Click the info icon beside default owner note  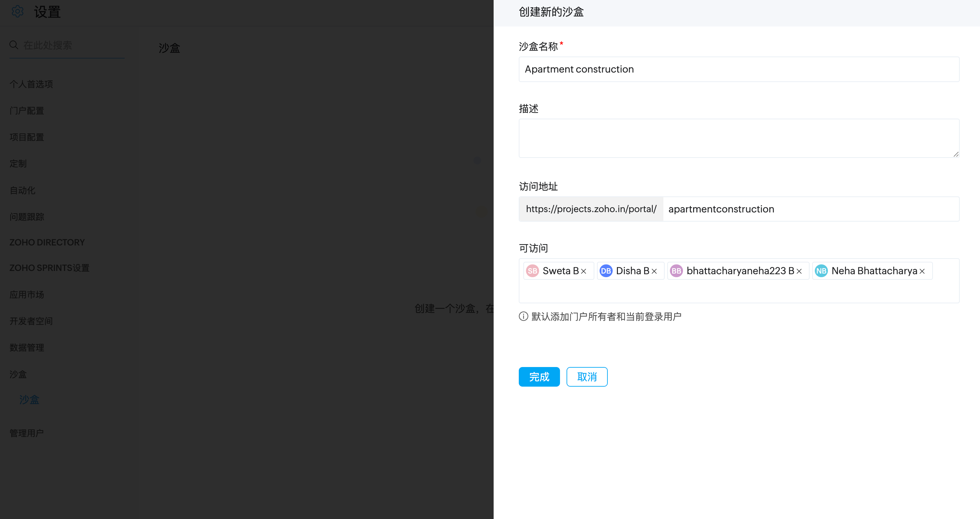click(523, 316)
